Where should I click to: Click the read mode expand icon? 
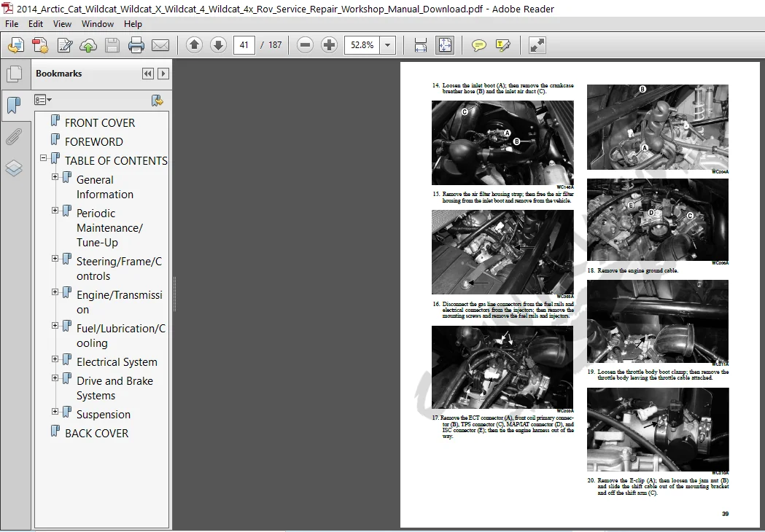coord(537,45)
